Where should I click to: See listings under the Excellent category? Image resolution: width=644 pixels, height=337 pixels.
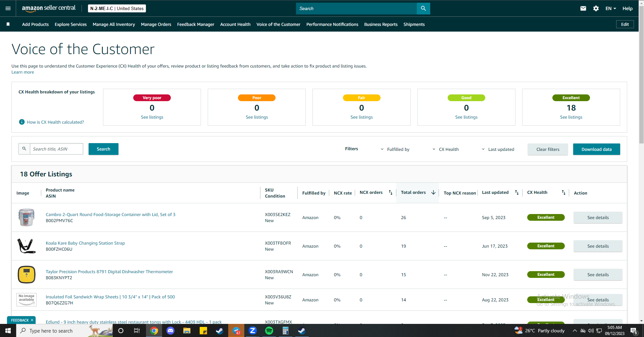571,117
